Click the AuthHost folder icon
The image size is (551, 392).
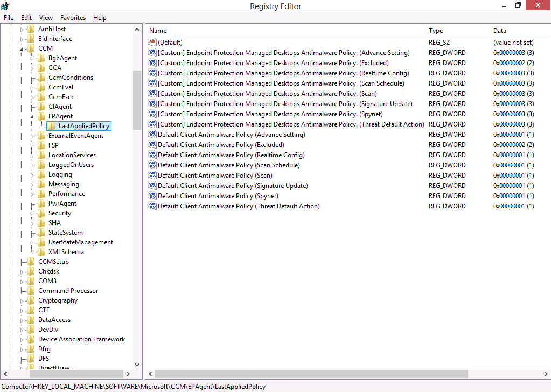31,29
